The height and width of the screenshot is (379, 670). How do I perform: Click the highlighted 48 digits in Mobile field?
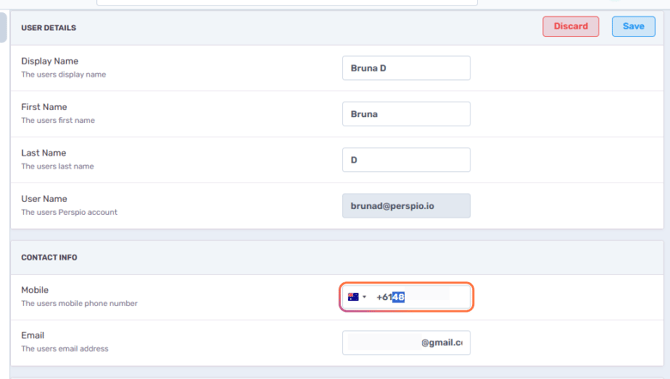[x=398, y=297]
